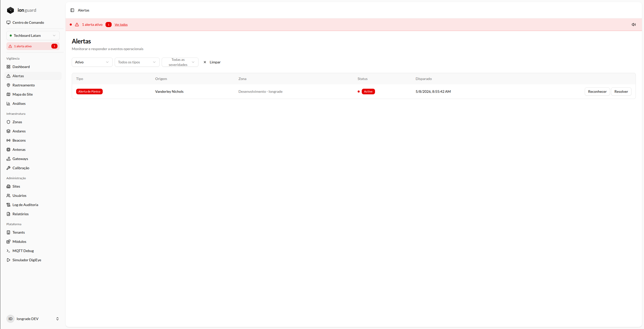Click the Módulos blocks icon
Viewport: 644px width, 329px height.
8,242
